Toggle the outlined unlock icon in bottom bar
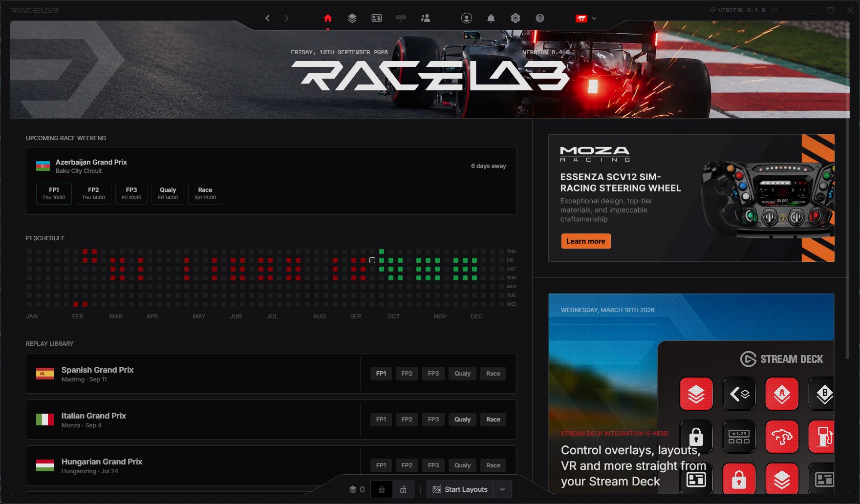 tap(403, 489)
